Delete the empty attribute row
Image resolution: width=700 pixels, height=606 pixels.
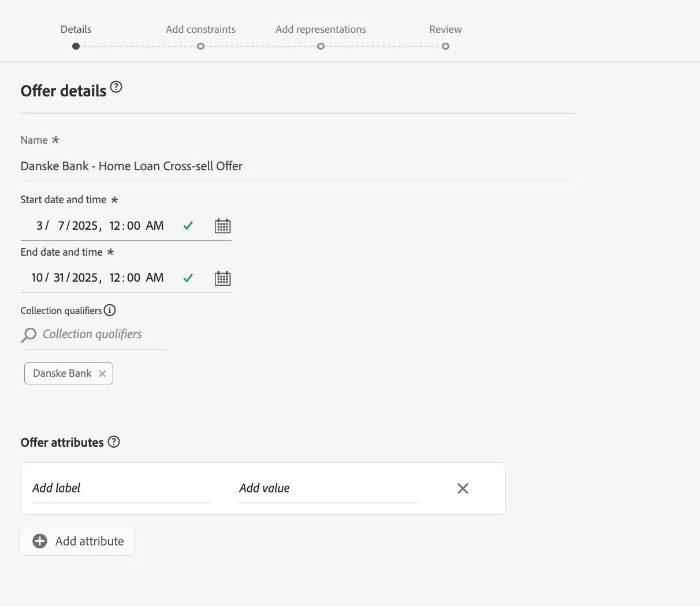[x=463, y=488]
